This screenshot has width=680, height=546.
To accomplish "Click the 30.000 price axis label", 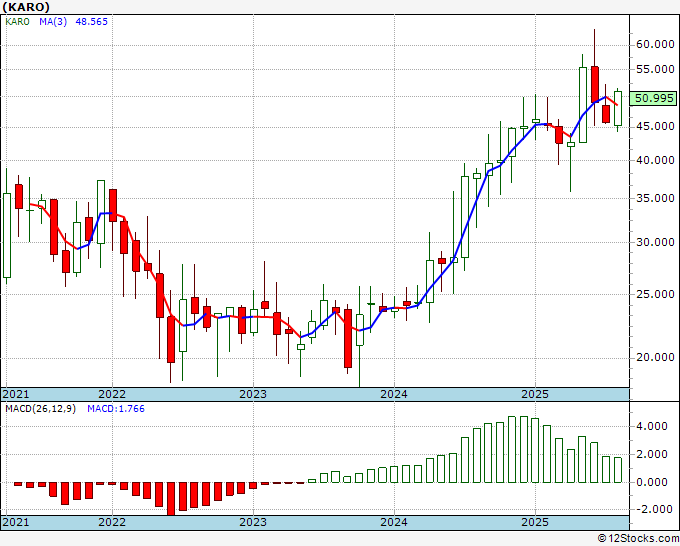I will tap(655, 242).
